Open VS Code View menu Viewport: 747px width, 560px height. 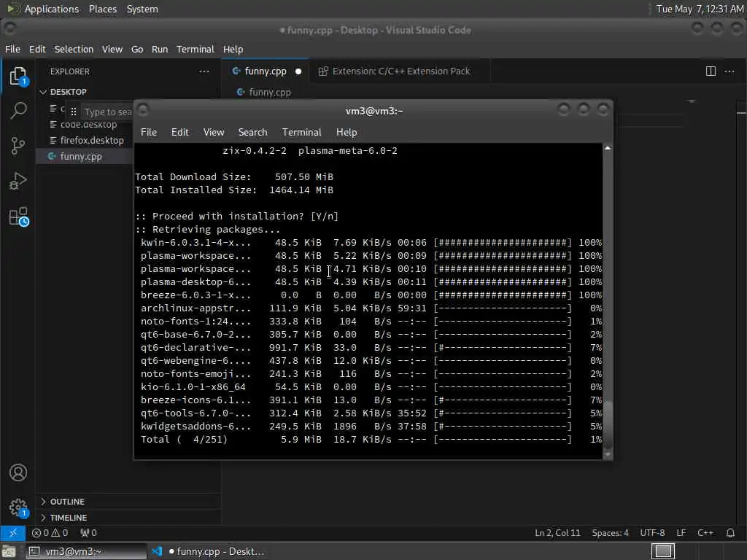112,49
